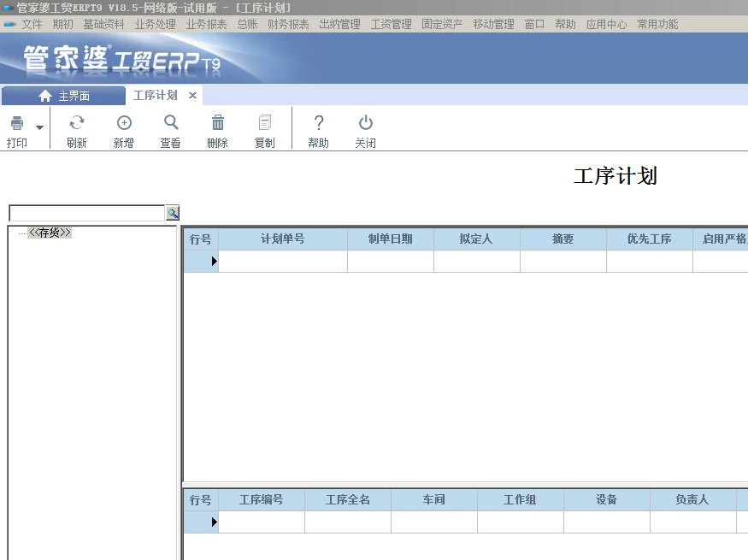Click the 工序编号 column header
Image resolution: width=748 pixels, height=560 pixels.
point(262,500)
